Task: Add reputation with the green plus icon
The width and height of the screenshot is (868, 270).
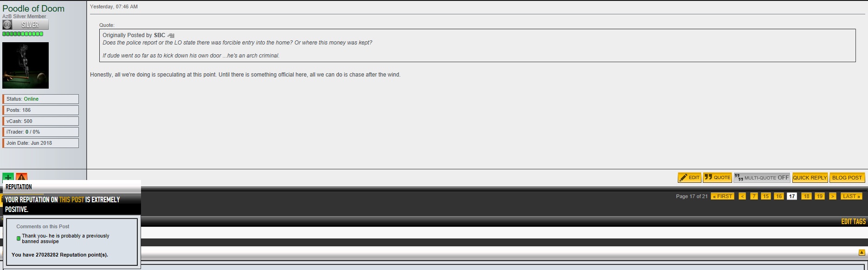Action: (x=8, y=177)
